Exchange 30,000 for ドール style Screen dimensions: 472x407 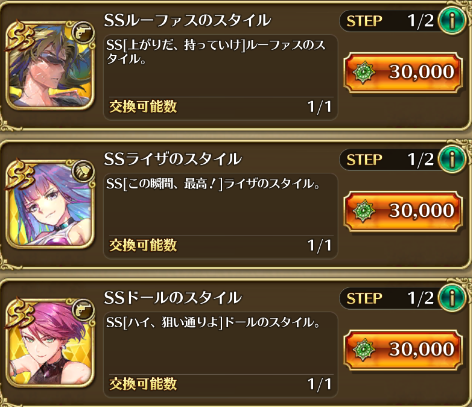tap(403, 349)
